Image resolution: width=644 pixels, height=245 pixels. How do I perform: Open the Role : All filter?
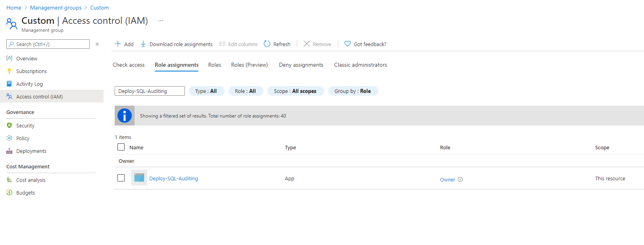tap(246, 91)
